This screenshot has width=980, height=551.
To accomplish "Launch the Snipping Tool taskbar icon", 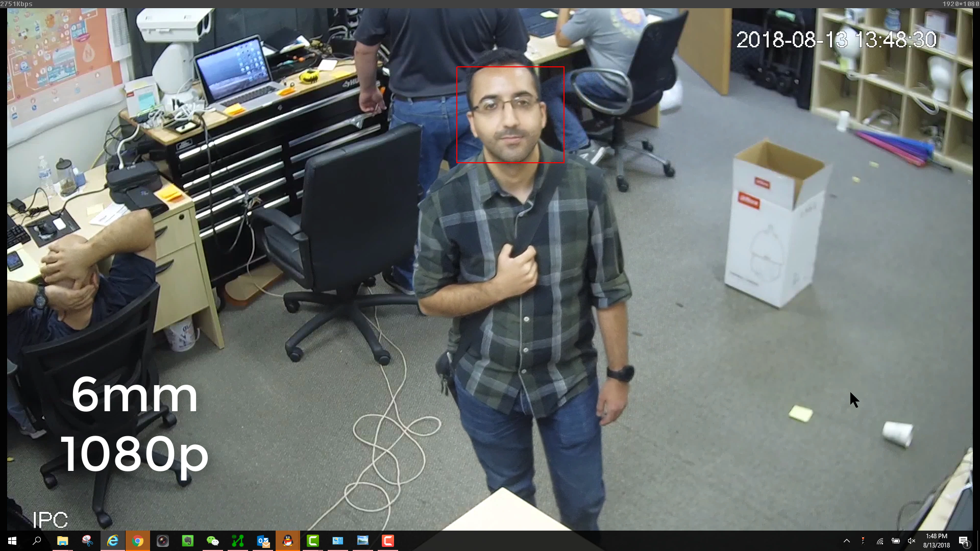I will tap(87, 541).
